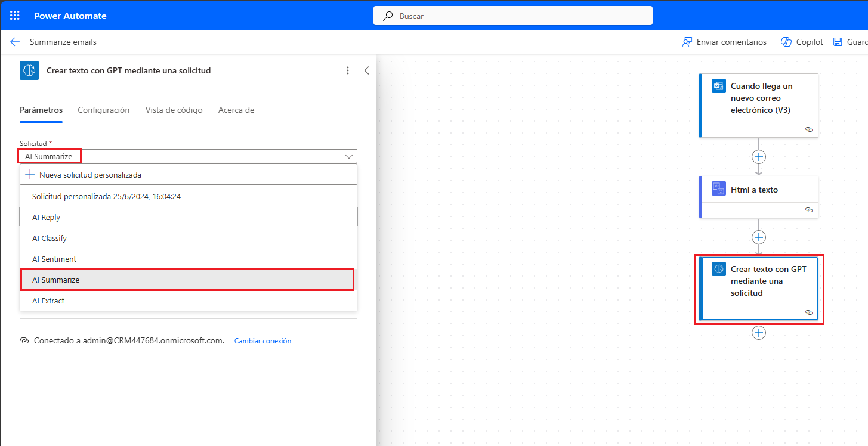The height and width of the screenshot is (446, 868).
Task: Click the Cambiar conexión link
Action: click(x=262, y=341)
